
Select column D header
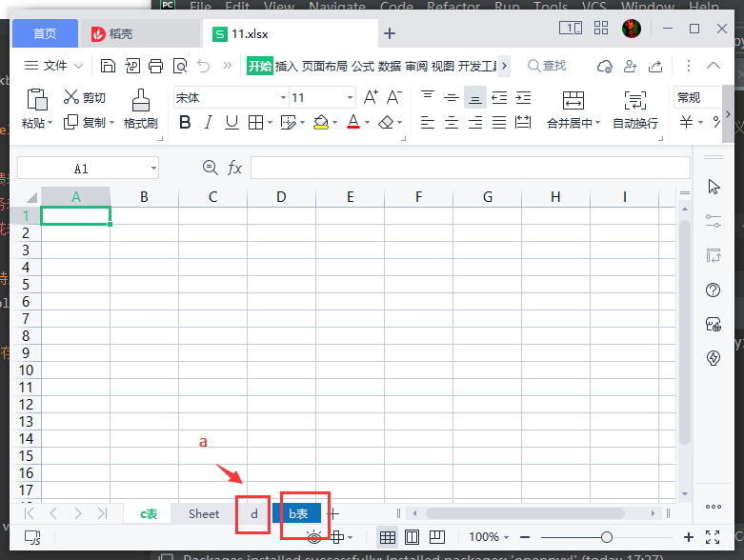(281, 196)
